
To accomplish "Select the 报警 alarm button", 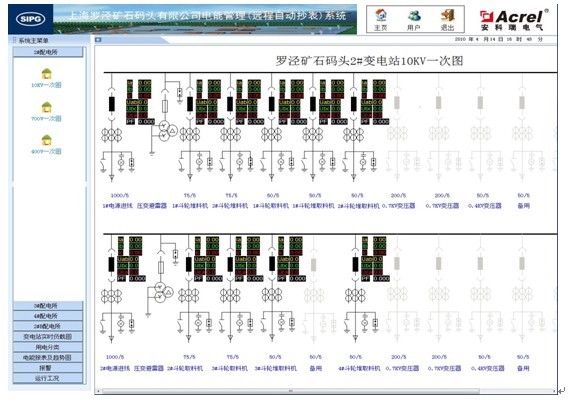I will 48,368.
